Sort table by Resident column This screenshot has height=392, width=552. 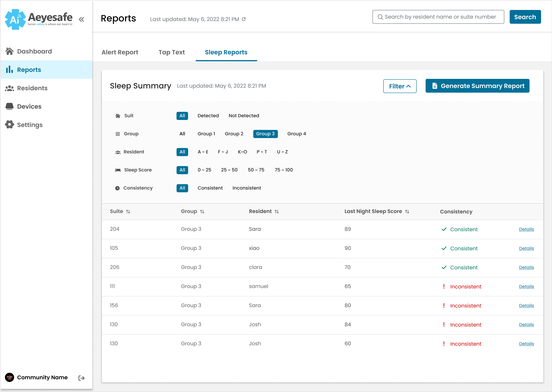[277, 212]
